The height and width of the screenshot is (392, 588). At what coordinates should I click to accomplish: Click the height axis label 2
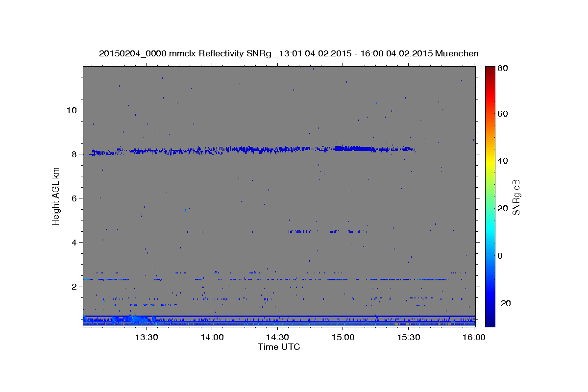coord(73,287)
